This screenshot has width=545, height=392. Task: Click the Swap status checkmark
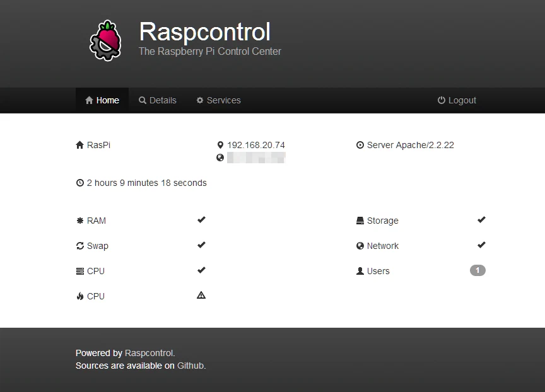coord(201,245)
